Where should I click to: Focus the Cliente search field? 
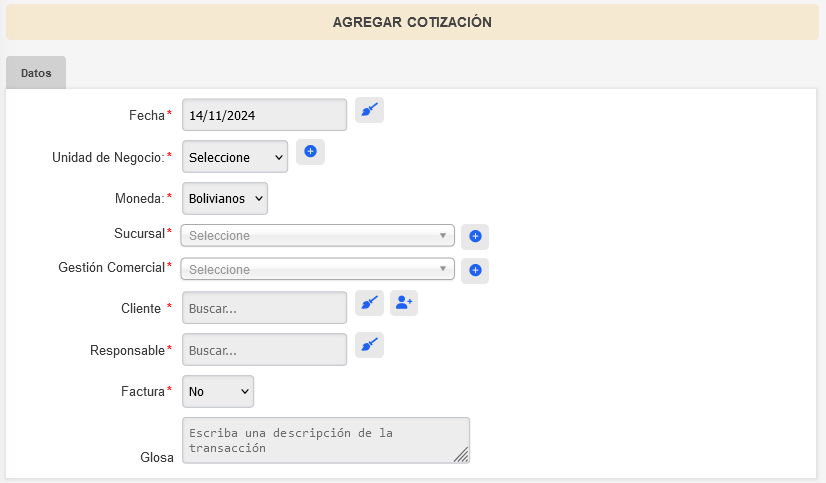(x=264, y=308)
